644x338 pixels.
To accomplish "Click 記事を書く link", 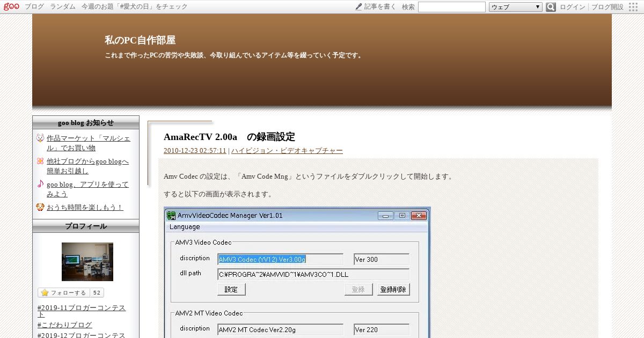I will click(x=380, y=7).
